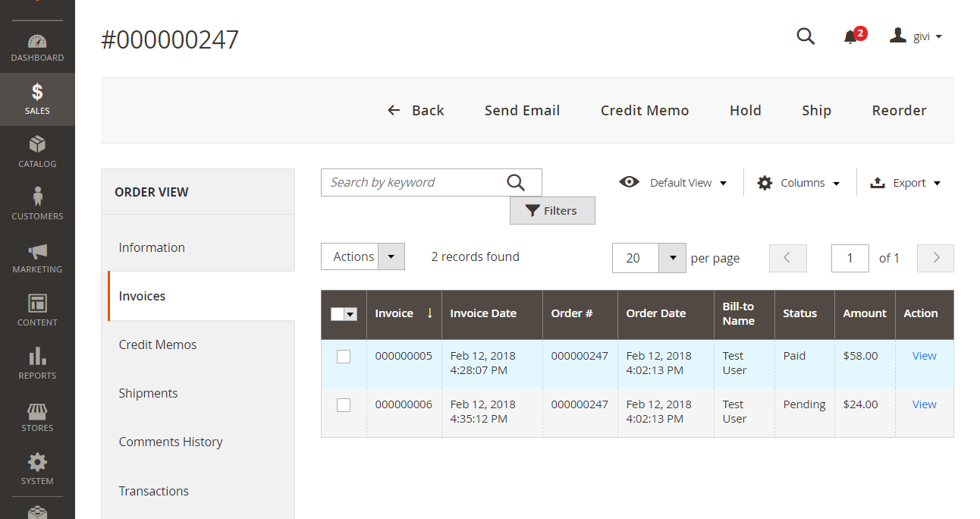Screen dimensions: 980x519
Task: Open the Dashboard sidebar section
Action: click(37, 47)
